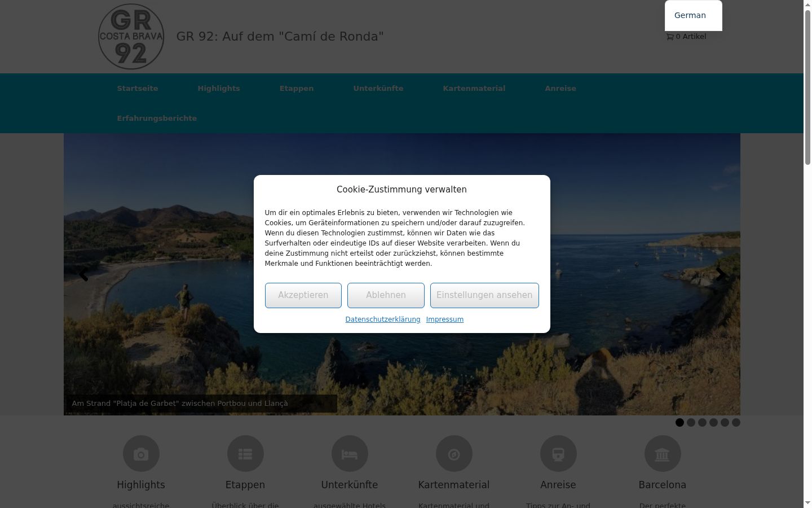812x508 pixels.
Task: Click the Cookie-Zustimmung verwalten dialog title
Action: coord(401,190)
